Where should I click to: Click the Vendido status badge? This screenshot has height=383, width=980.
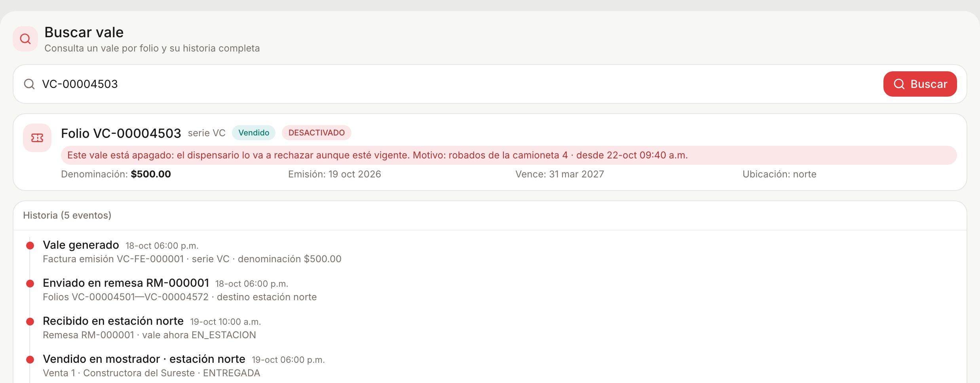[254, 133]
